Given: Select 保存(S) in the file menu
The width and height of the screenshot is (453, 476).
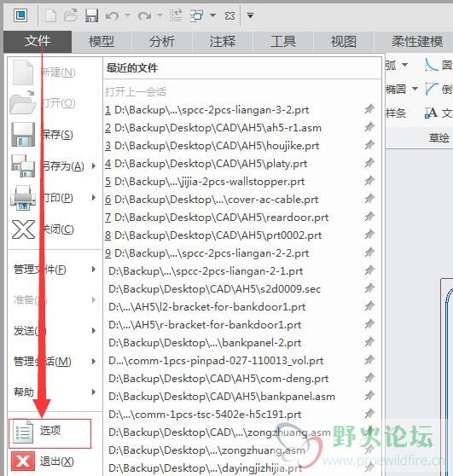Looking at the screenshot, I should click(x=42, y=134).
